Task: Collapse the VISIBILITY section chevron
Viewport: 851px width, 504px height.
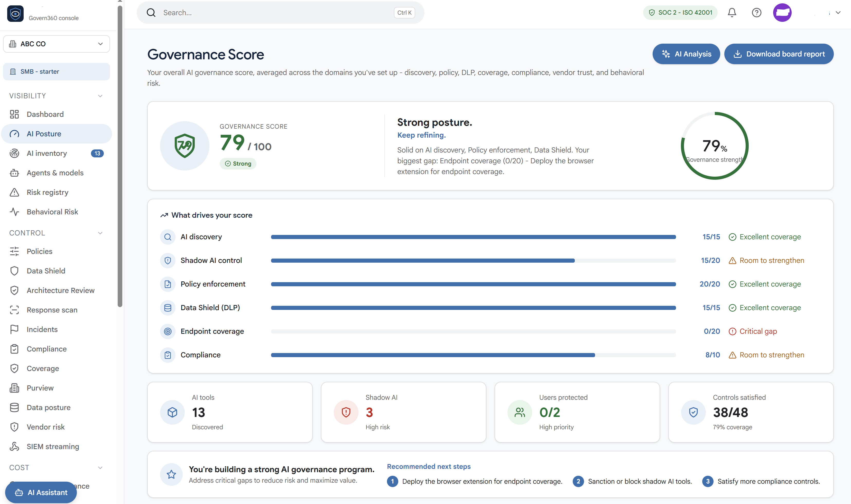Action: [x=100, y=96]
